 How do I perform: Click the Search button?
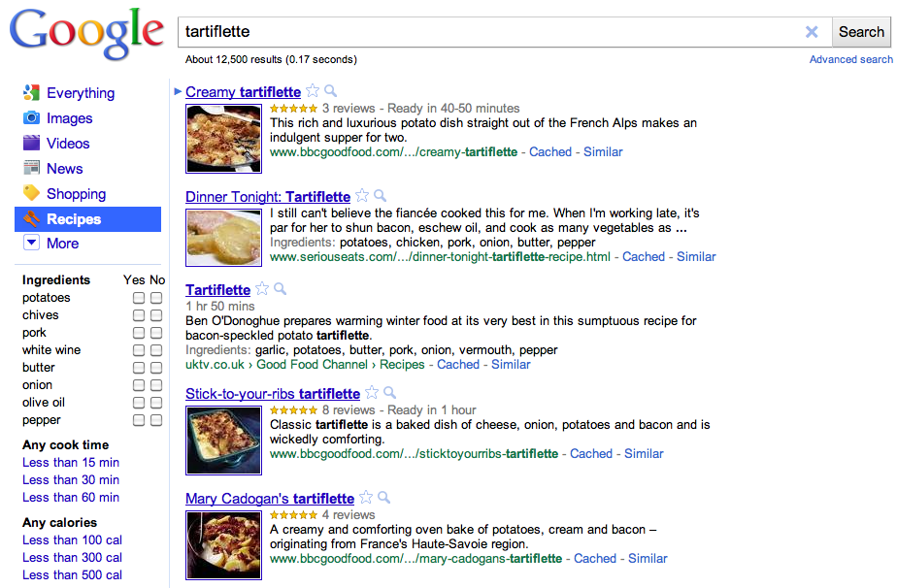coord(861,32)
